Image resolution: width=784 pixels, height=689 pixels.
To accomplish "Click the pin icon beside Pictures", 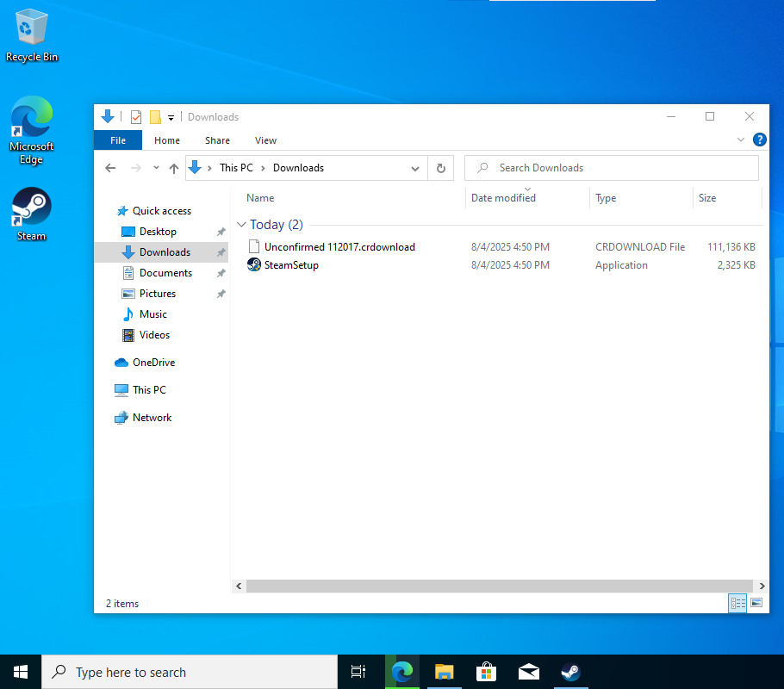I will (x=221, y=294).
